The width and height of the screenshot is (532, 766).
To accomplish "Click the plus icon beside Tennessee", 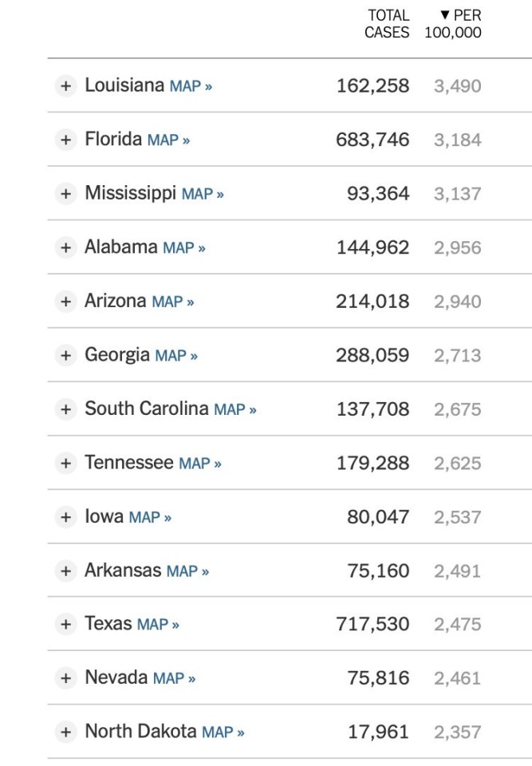I will click(65, 463).
